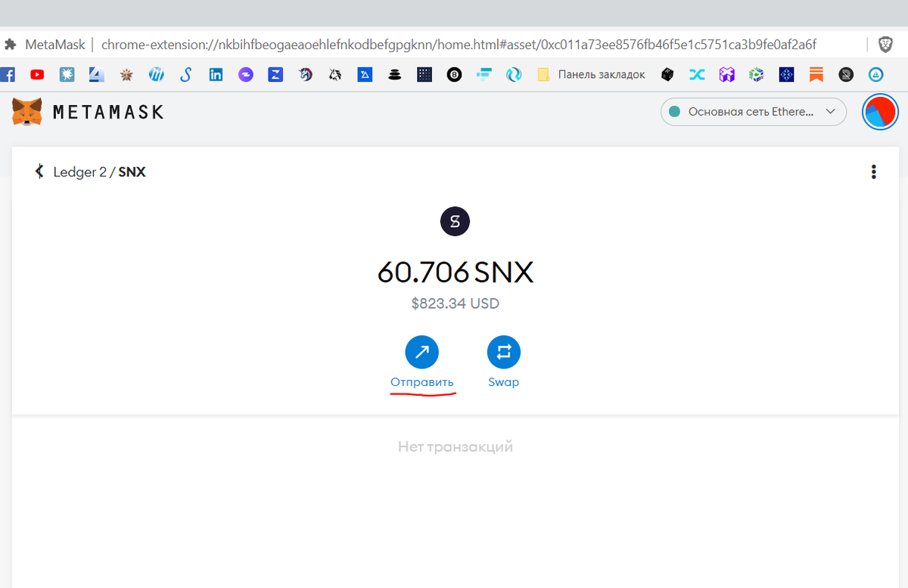Open the dark gray circle bookmark

tap(846, 75)
